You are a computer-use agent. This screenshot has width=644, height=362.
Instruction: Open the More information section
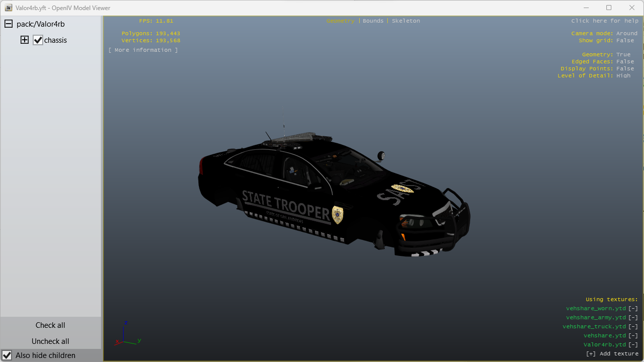click(143, 50)
